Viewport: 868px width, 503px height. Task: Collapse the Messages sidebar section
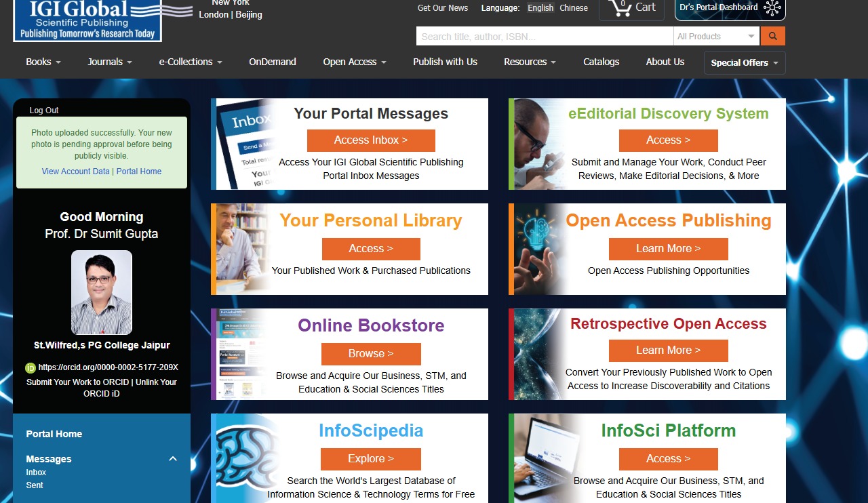click(x=173, y=459)
